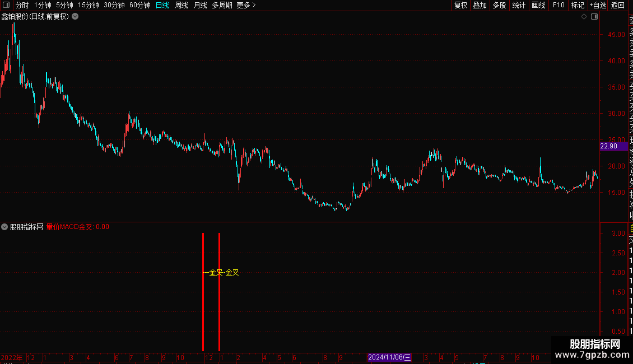Image resolution: width=633 pixels, height=364 pixels.
Task: Click the 复权 adjustment button
Action: pyautogui.click(x=460, y=5)
